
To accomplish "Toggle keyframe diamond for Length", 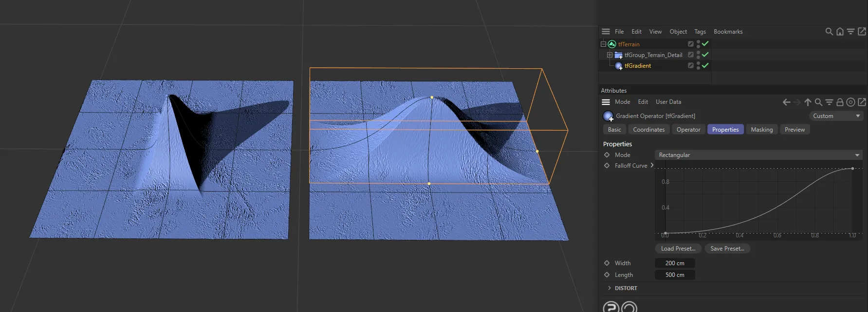I will 607,275.
